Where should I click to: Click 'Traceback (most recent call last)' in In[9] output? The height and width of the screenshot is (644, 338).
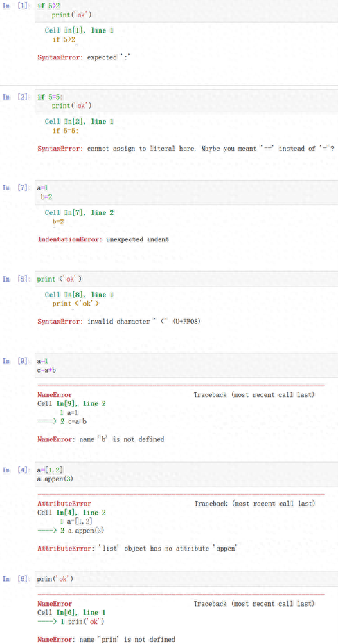click(x=254, y=395)
